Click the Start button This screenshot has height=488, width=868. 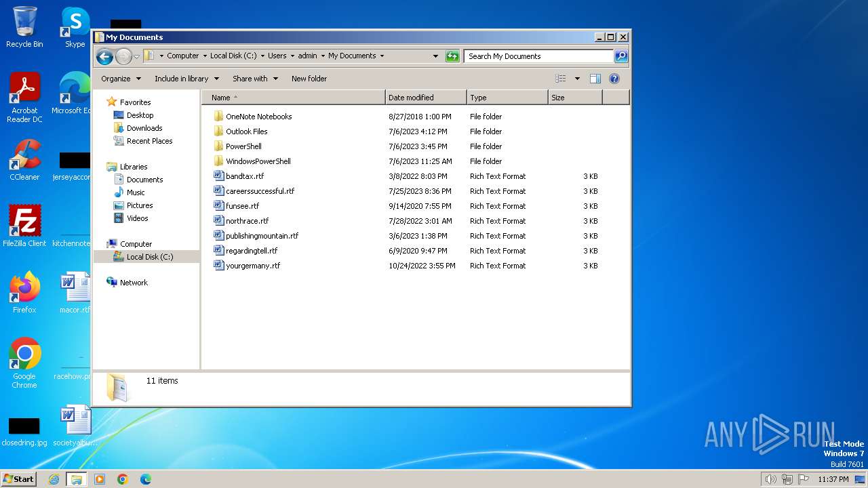click(18, 479)
